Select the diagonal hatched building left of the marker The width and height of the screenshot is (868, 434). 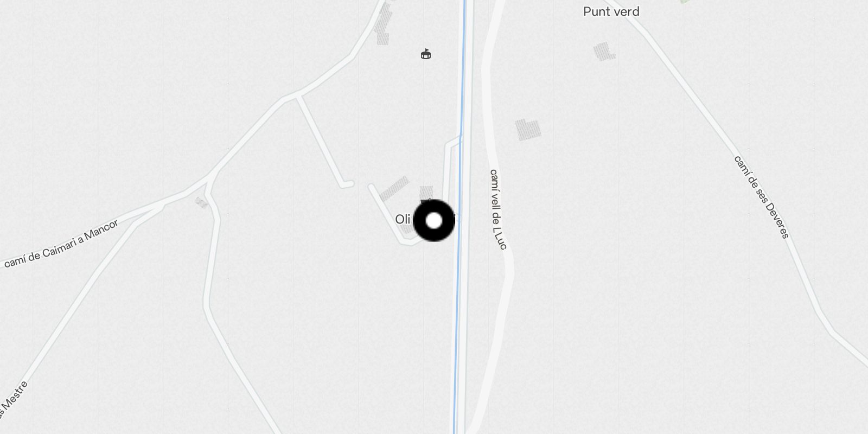[x=394, y=189]
